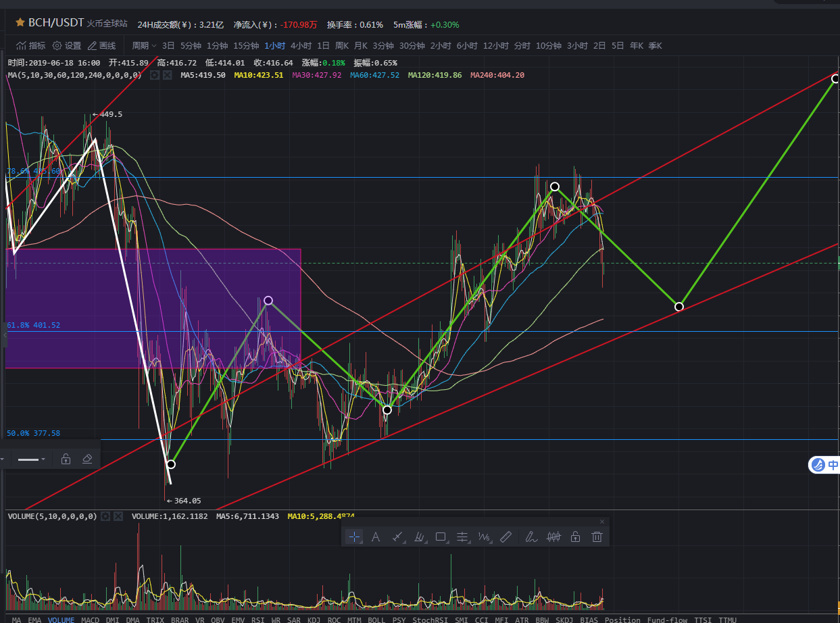Enable the BIAS indicator

point(589,620)
